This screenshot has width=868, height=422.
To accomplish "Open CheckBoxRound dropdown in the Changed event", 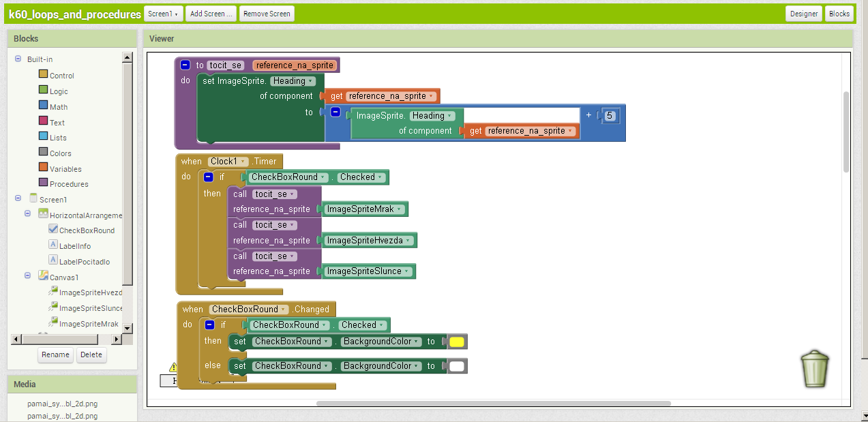I will click(x=249, y=310).
